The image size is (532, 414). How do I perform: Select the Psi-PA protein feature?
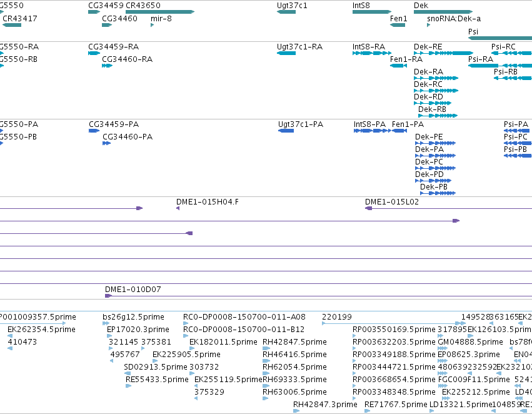[x=517, y=131]
